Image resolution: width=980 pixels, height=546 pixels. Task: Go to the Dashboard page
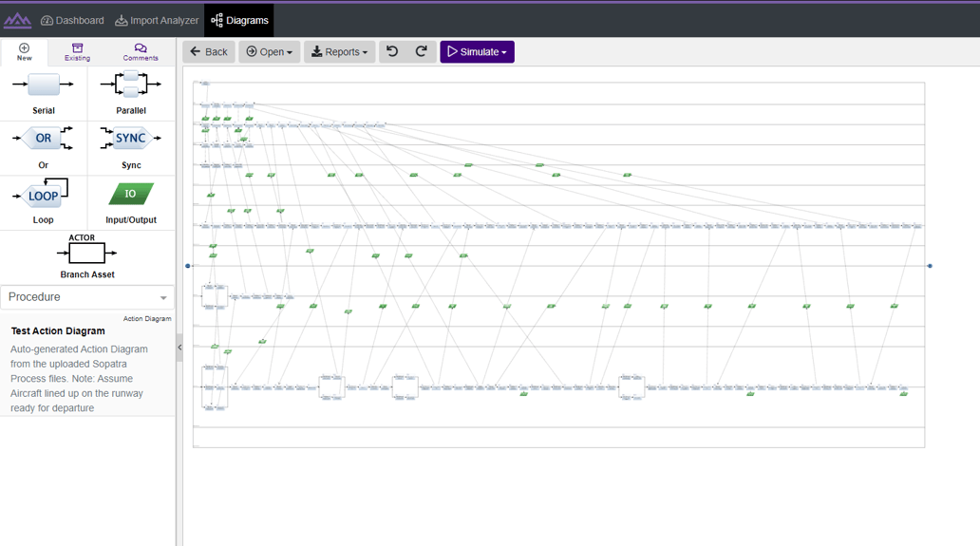72,21
